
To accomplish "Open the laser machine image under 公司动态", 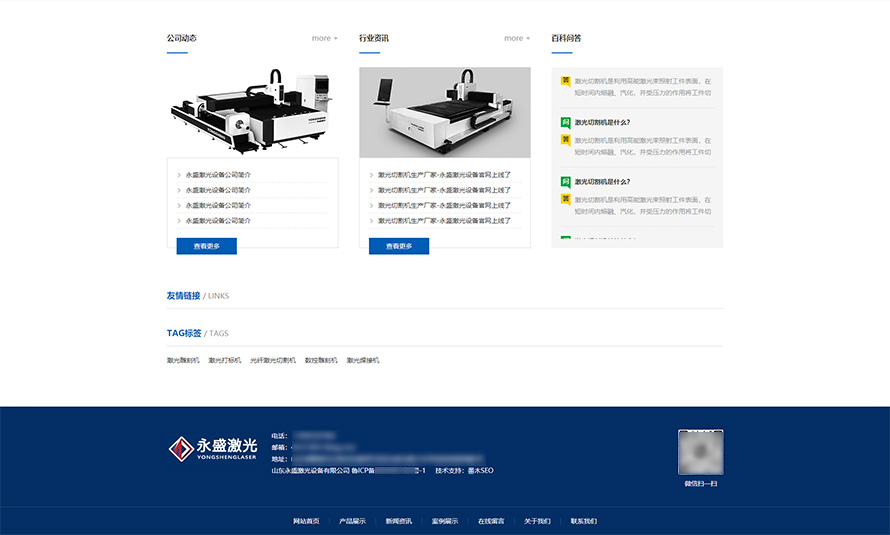I will (252, 112).
